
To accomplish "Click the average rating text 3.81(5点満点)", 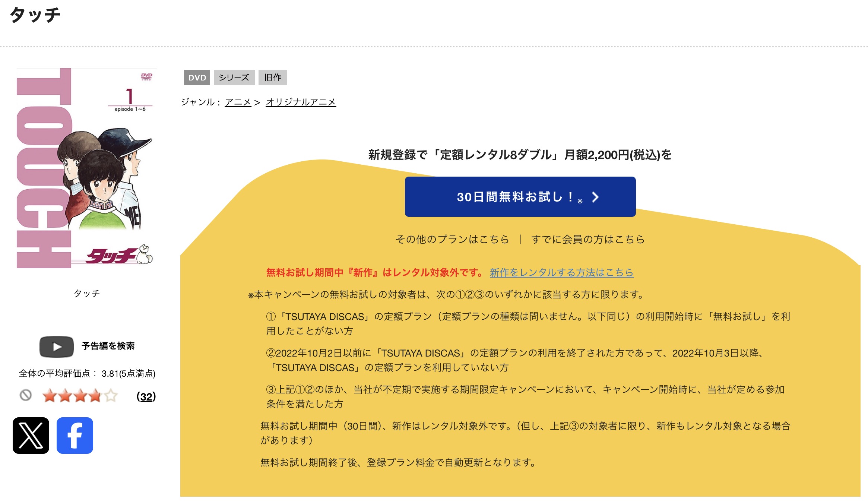I will pos(129,374).
